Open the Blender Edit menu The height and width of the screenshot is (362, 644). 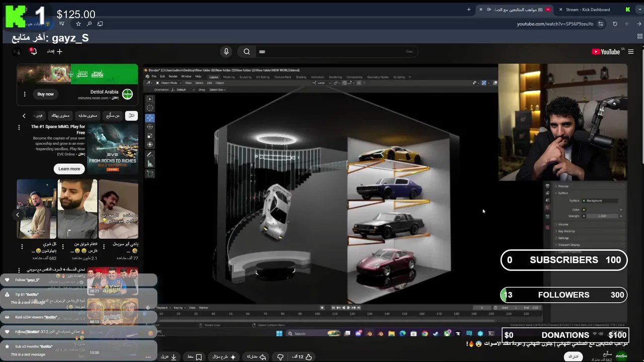[x=162, y=76]
